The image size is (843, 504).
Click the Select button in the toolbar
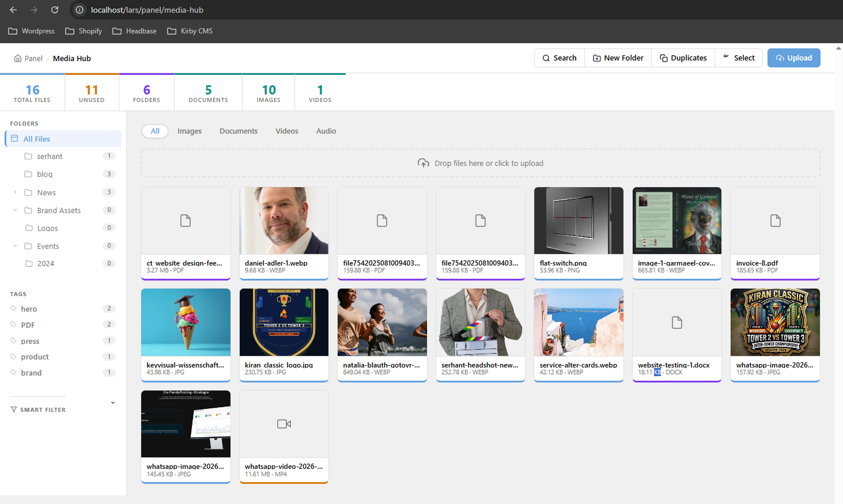[x=739, y=58]
